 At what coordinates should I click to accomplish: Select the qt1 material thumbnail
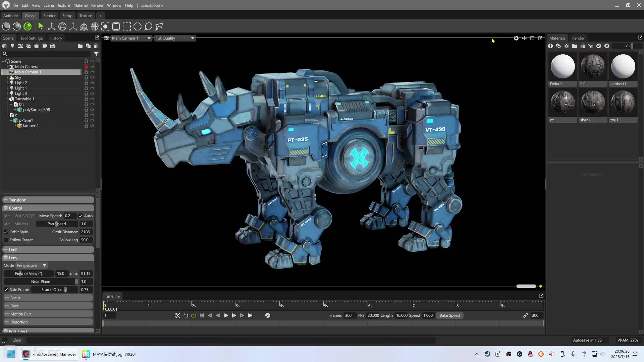(562, 106)
